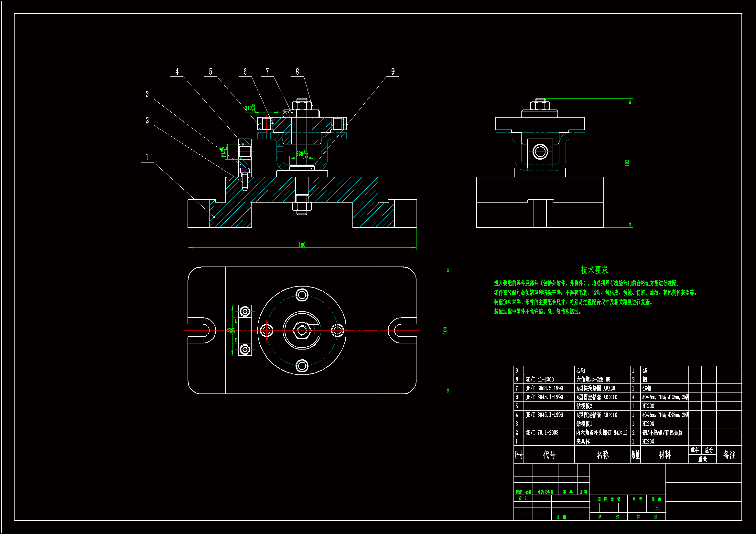The height and width of the screenshot is (534, 756).
Task: Click the 名称 column header
Action: pyautogui.click(x=602, y=455)
